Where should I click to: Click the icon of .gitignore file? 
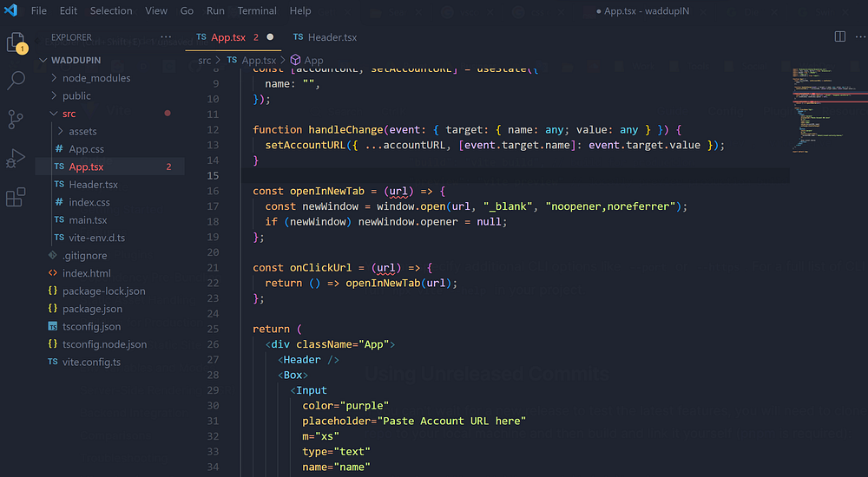tap(53, 255)
